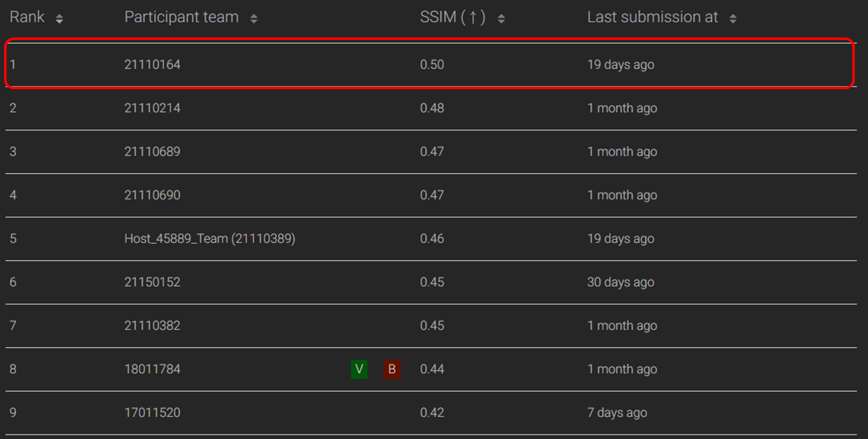Click the Participant team header

click(x=182, y=17)
